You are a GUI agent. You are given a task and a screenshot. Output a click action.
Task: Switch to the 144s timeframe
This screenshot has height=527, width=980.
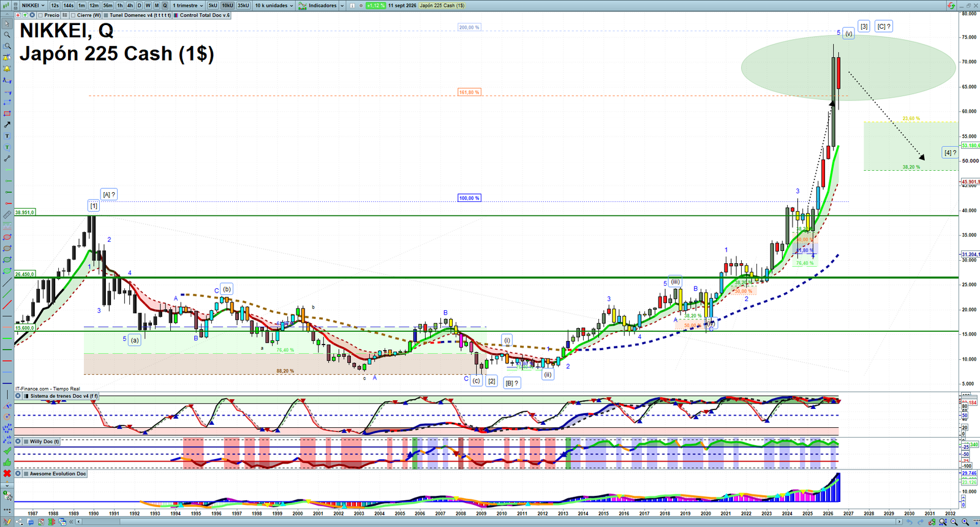coord(68,6)
